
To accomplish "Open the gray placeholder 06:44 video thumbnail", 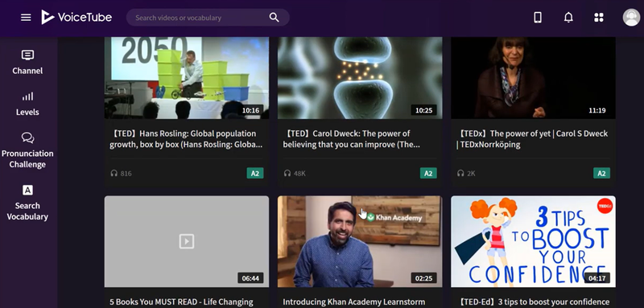I will 187,241.
